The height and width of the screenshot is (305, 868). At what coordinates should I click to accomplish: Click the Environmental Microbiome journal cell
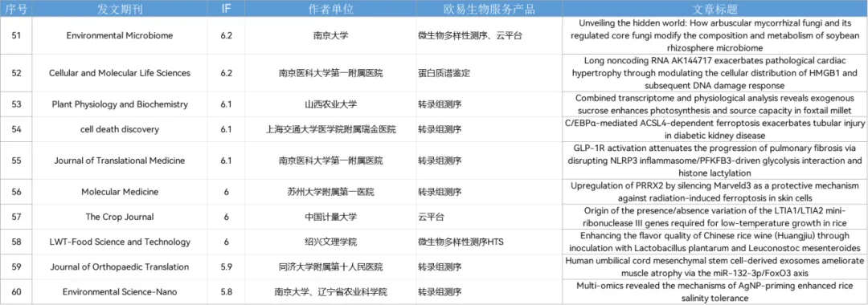(x=120, y=35)
